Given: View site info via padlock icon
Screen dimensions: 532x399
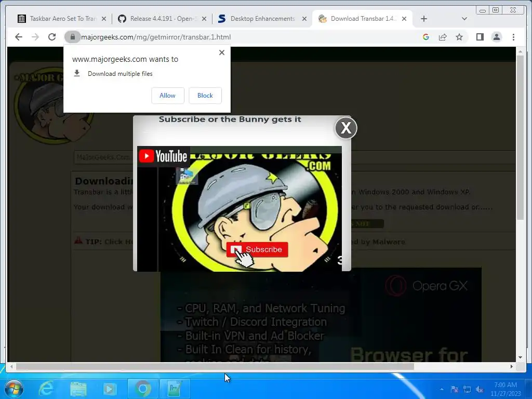Looking at the screenshot, I should [73, 37].
